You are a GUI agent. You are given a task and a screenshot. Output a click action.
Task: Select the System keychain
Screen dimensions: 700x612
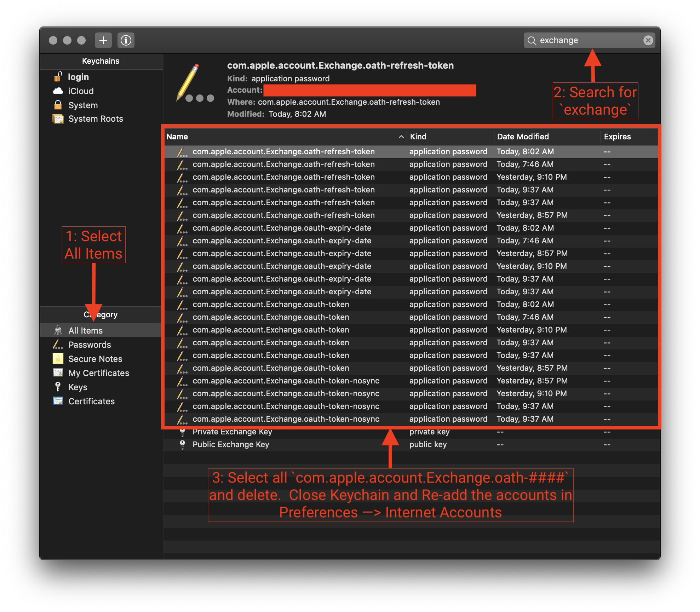point(101,105)
